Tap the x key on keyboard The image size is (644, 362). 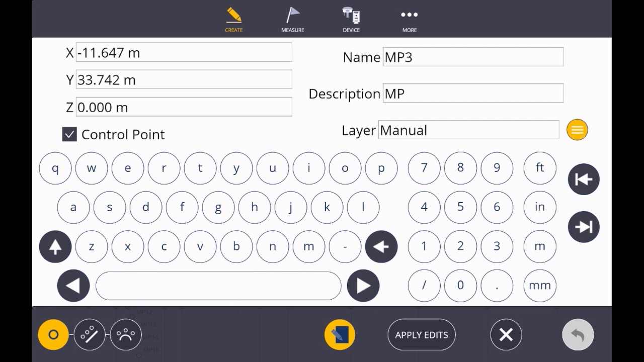click(x=128, y=246)
